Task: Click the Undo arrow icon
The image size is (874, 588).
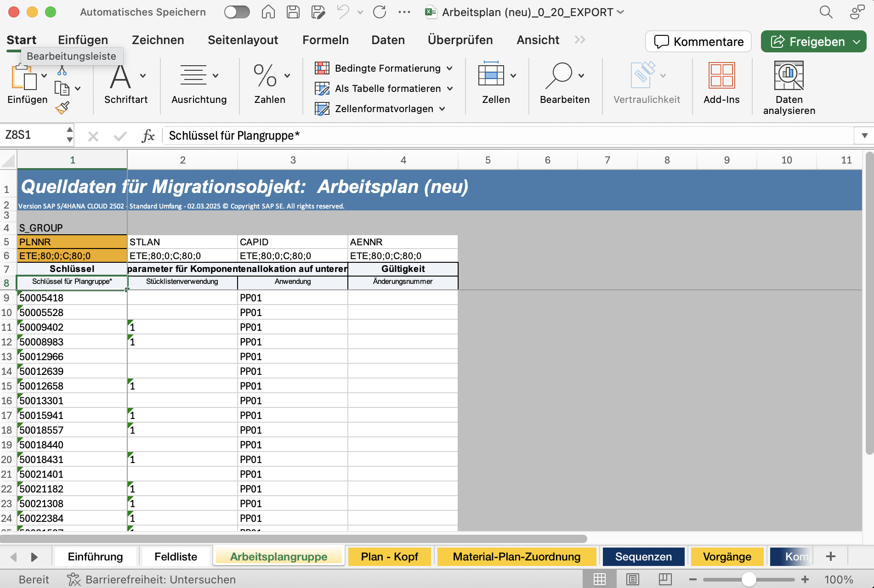Action: point(343,12)
